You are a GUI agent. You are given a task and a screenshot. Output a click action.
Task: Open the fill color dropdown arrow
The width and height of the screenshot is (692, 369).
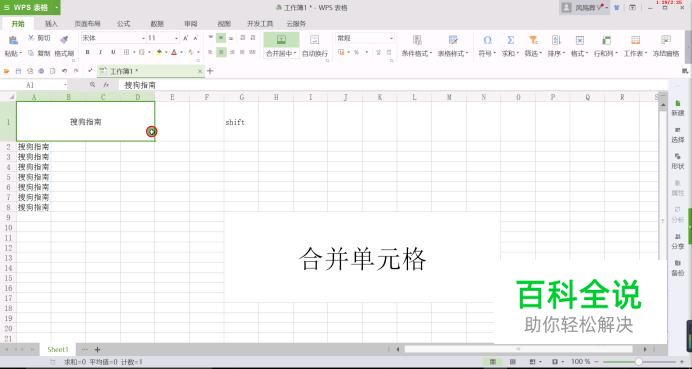[166, 53]
